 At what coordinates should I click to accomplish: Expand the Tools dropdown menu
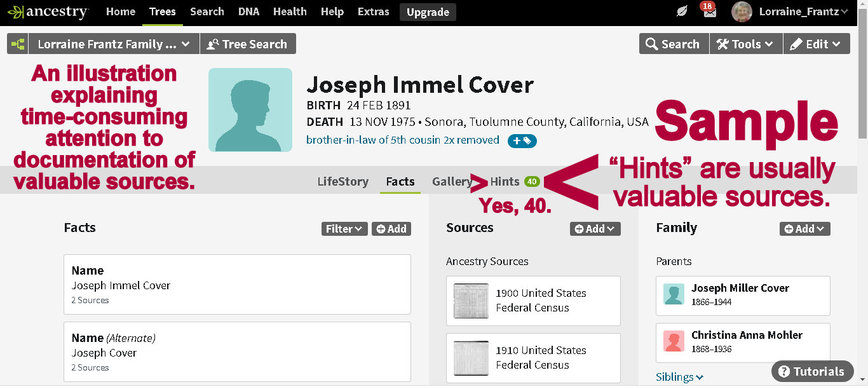[745, 44]
